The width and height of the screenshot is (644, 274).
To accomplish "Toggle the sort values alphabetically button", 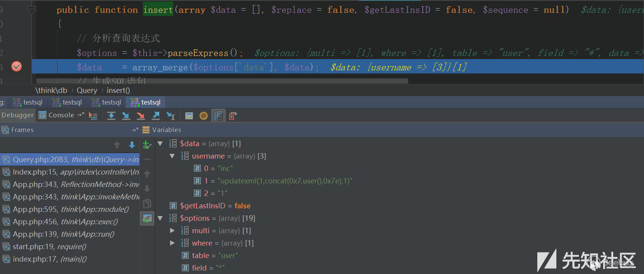I will click(x=218, y=115).
